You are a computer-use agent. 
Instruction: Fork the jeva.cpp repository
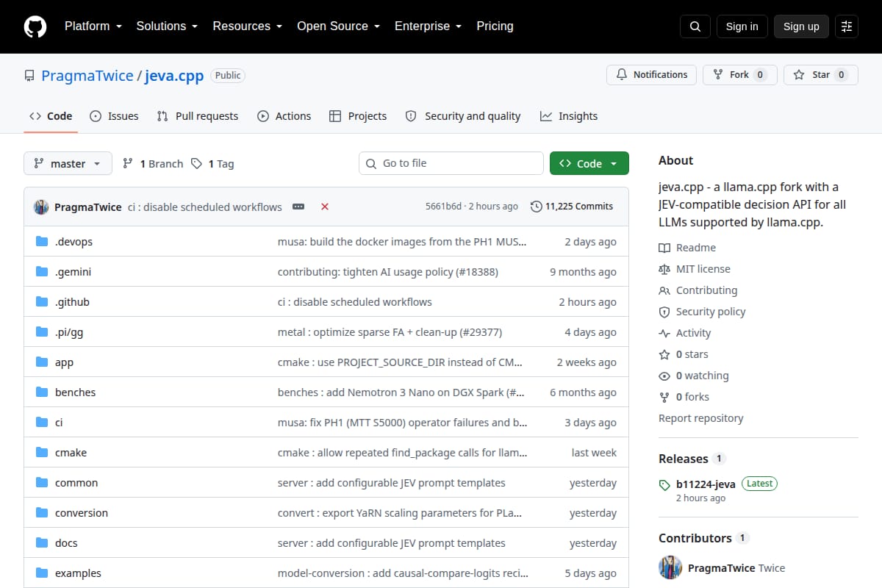(x=739, y=75)
